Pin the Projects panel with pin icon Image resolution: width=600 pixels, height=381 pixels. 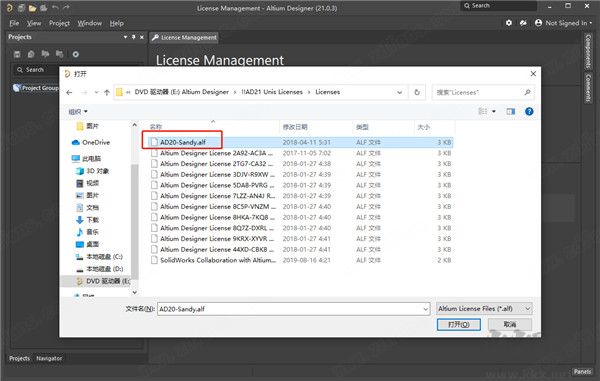134,37
